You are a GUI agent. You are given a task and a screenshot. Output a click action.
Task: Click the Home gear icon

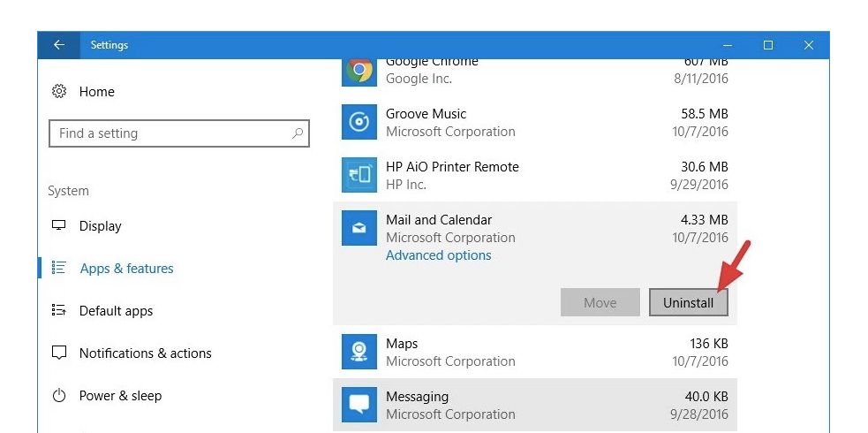59,92
